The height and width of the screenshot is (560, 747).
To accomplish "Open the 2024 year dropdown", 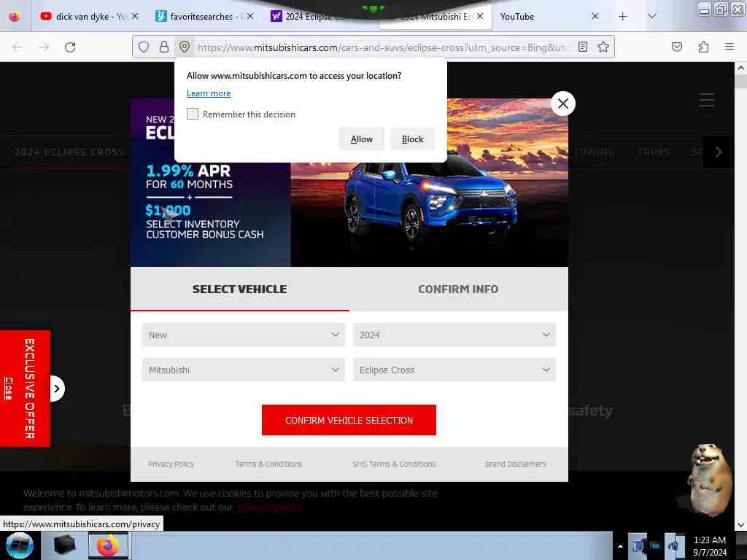I will (454, 335).
